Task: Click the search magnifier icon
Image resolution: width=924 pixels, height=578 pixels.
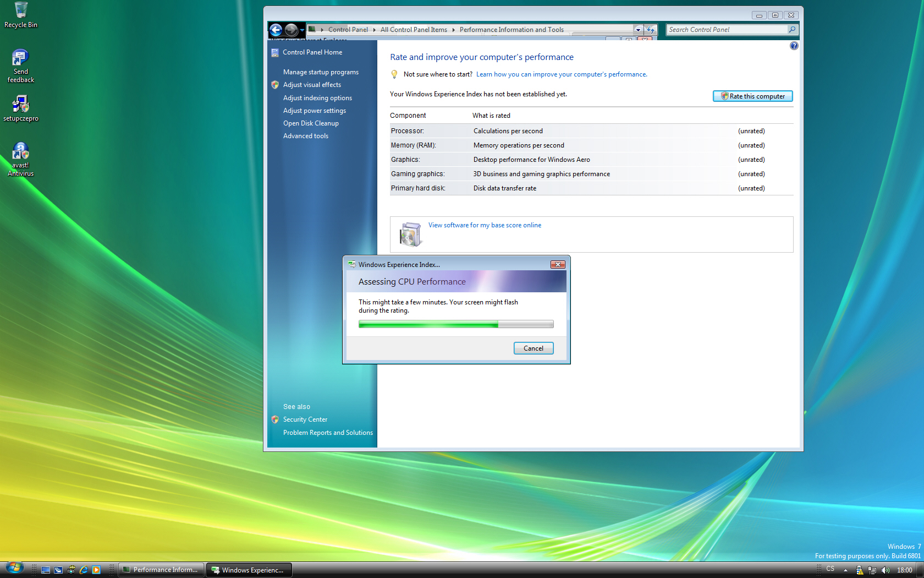Action: [x=792, y=30]
